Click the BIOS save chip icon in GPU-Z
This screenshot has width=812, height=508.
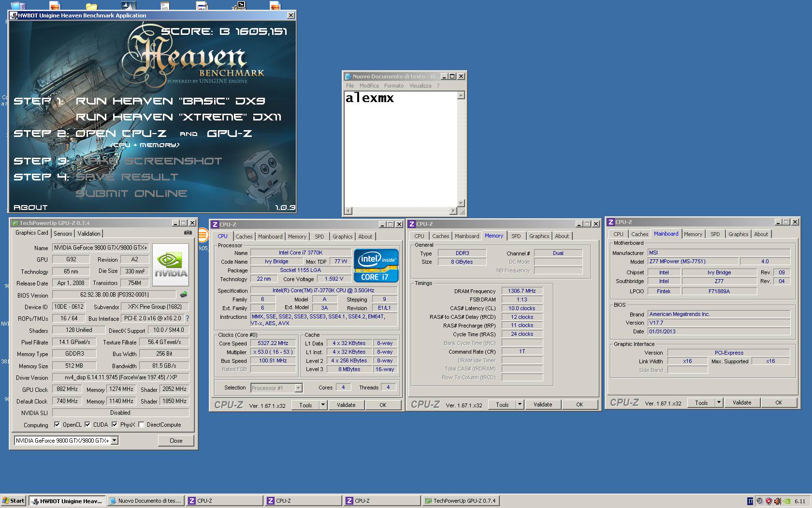[183, 294]
